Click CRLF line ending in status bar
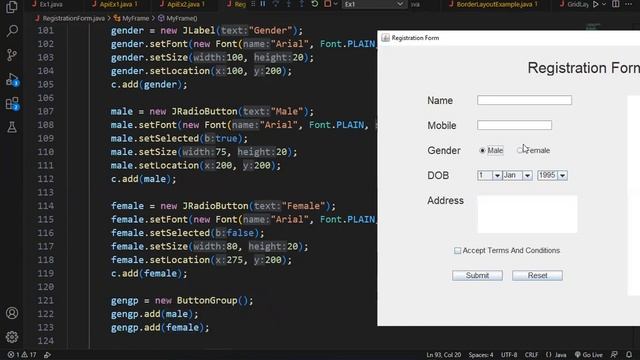 [531, 355]
